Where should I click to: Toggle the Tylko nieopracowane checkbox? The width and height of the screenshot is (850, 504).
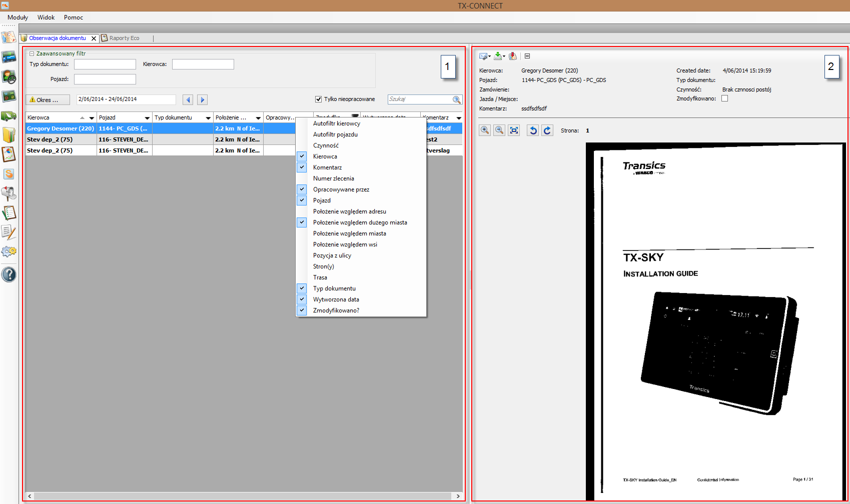pyautogui.click(x=318, y=99)
